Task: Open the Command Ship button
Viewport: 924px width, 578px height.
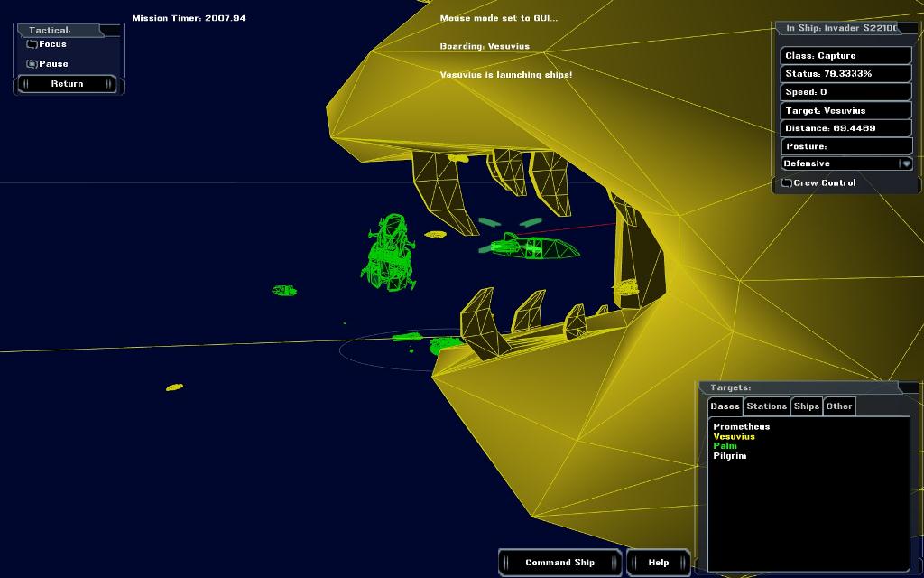Action: [559, 563]
